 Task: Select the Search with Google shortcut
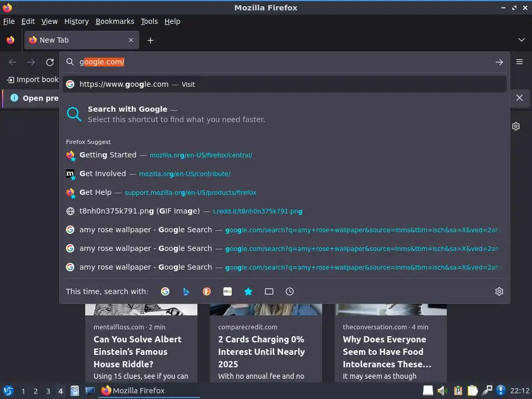coord(284,114)
